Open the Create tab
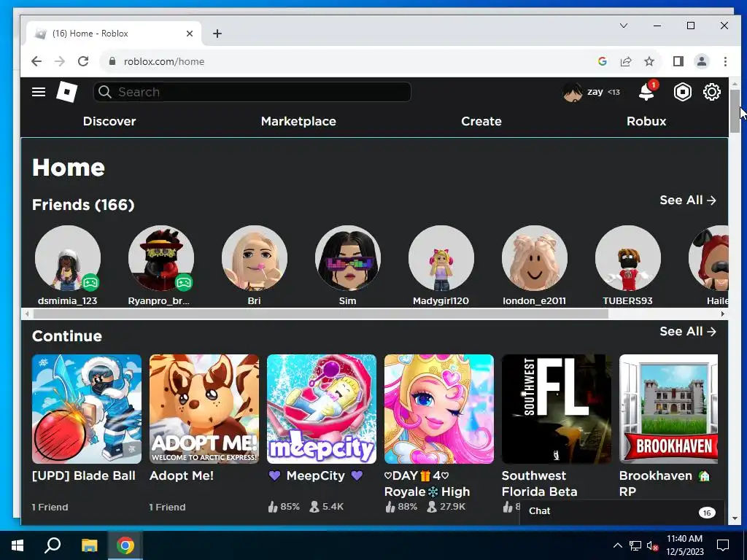The height and width of the screenshot is (560, 747). tap(481, 121)
